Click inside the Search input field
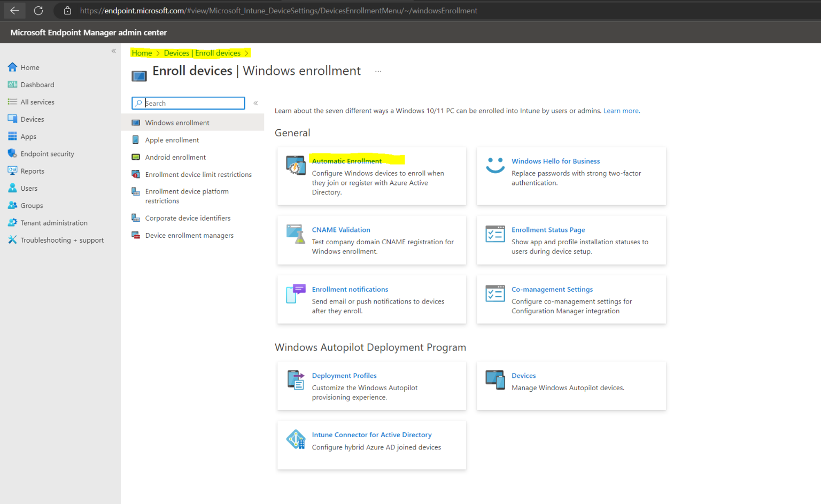Image resolution: width=821 pixels, height=504 pixels. [x=188, y=103]
